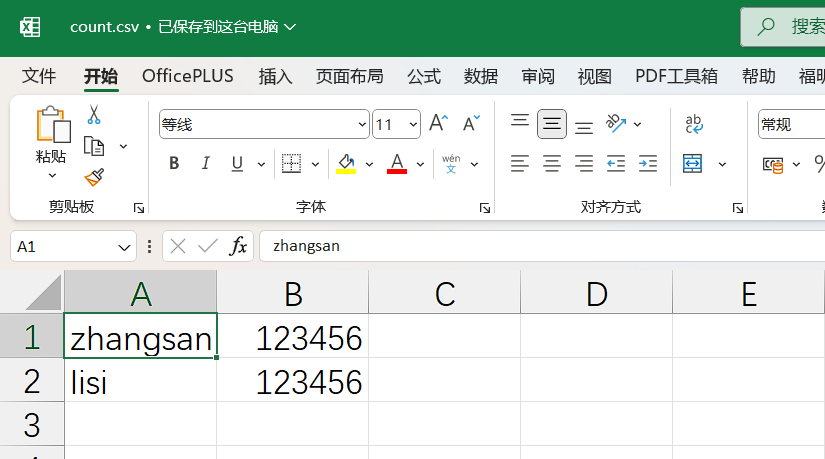Click the Copy icon
Image resolution: width=825 pixels, height=459 pixels.
pos(94,146)
